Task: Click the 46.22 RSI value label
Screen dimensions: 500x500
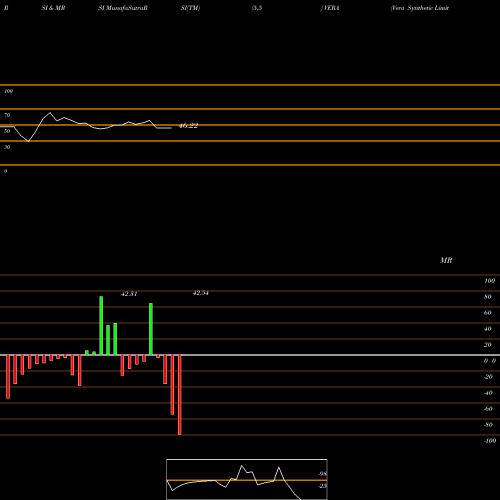Action: tap(189, 126)
